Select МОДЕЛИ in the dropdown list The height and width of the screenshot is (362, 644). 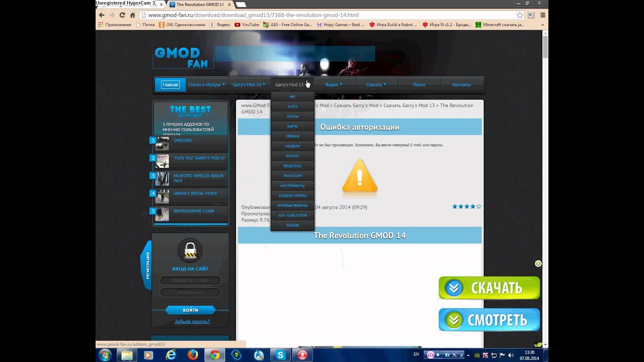(292, 146)
